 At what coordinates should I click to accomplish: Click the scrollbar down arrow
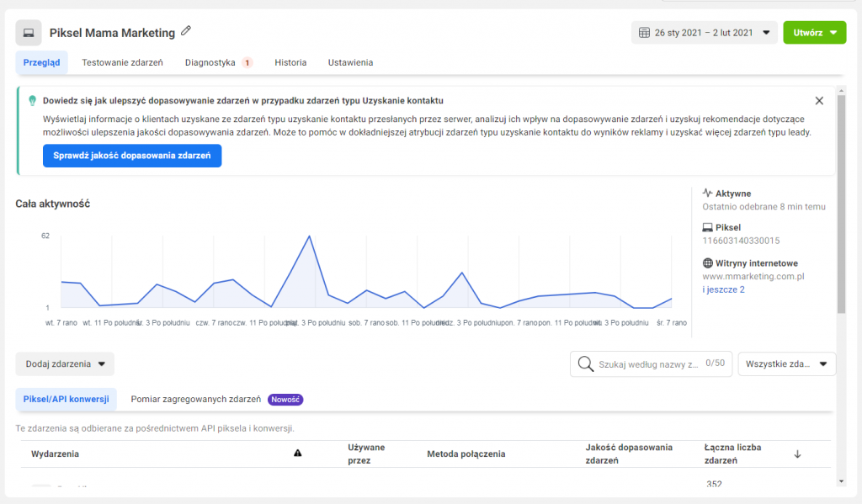[841, 481]
